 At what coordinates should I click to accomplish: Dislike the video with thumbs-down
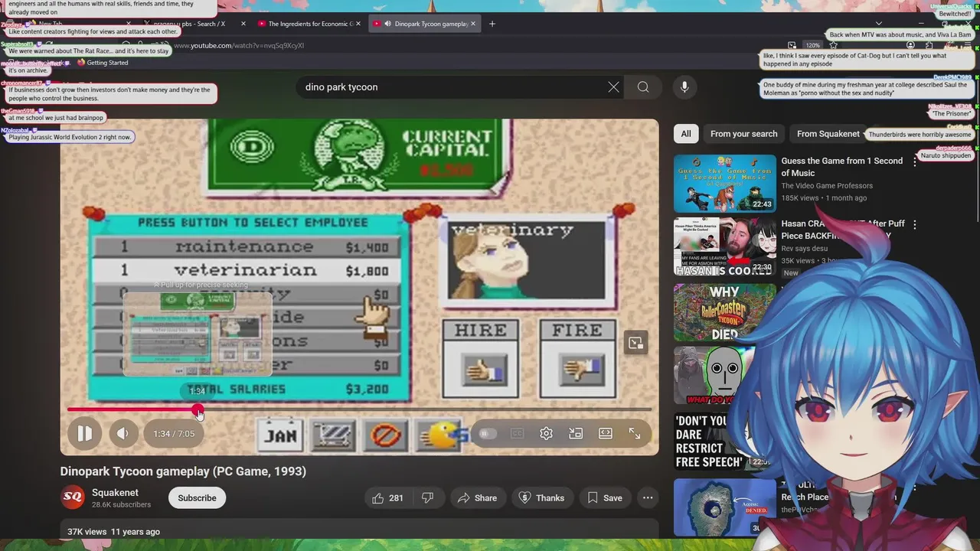427,498
